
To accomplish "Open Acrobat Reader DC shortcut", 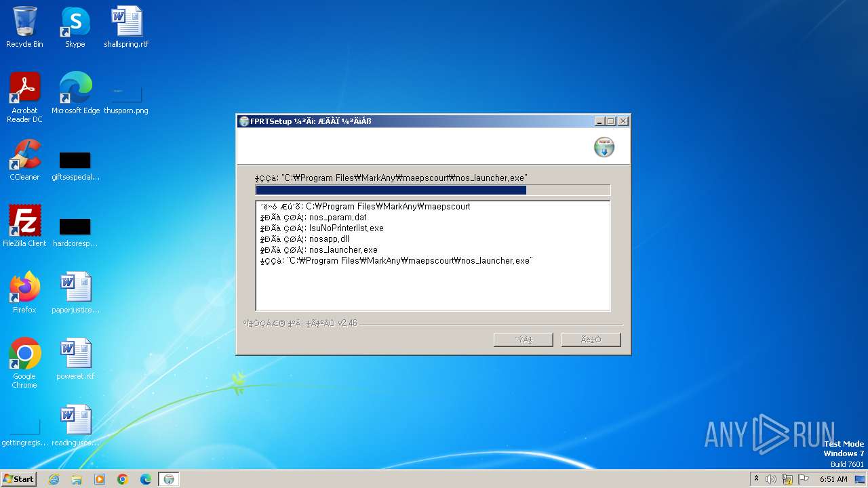I will (24, 98).
